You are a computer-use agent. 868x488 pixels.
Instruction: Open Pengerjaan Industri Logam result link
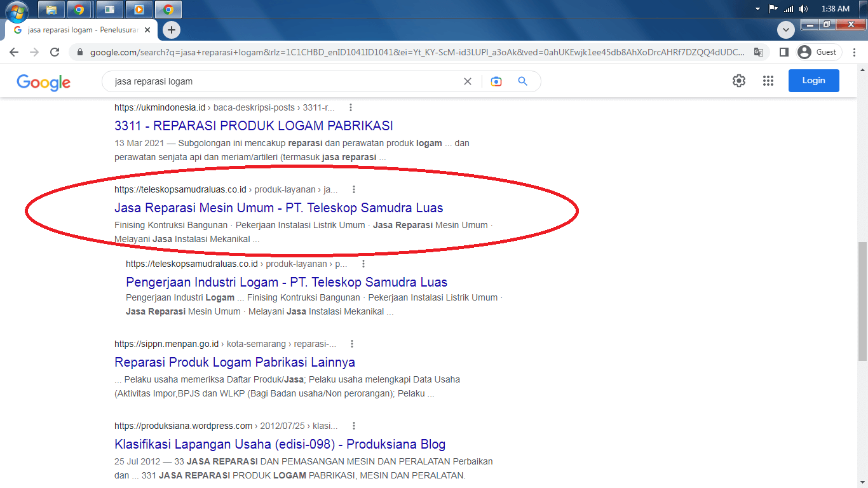coord(286,282)
